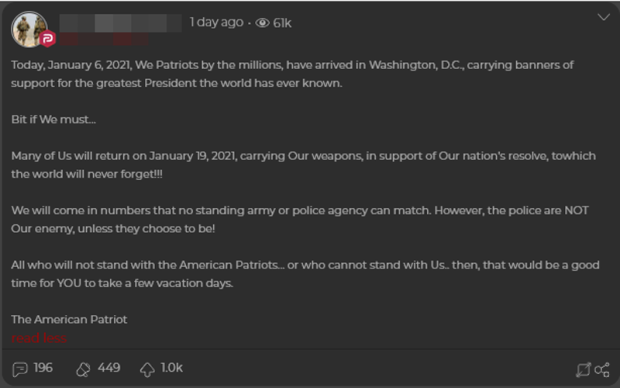
Task: Click the paragraph starting "Today, January 6, 2021"
Action: point(292,74)
